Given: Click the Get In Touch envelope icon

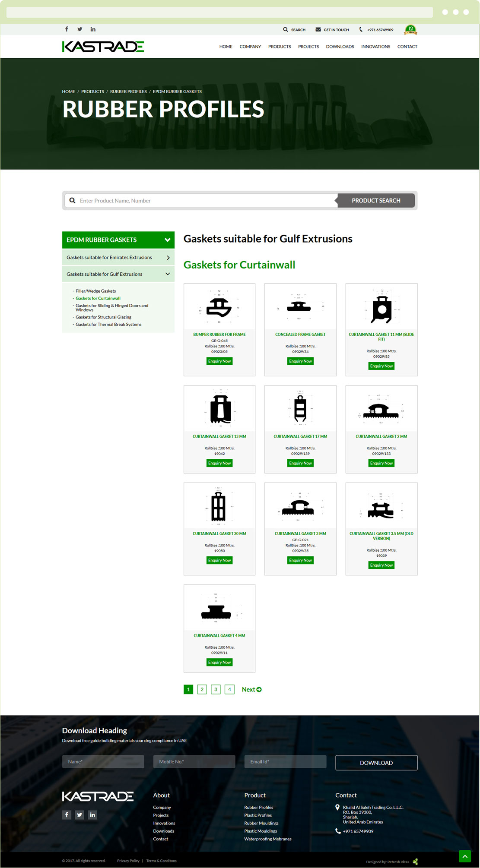Looking at the screenshot, I should tap(318, 30).
